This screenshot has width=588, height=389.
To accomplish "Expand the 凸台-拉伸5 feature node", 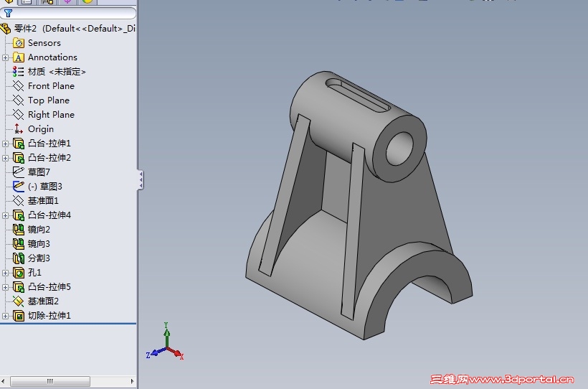I will point(5,287).
